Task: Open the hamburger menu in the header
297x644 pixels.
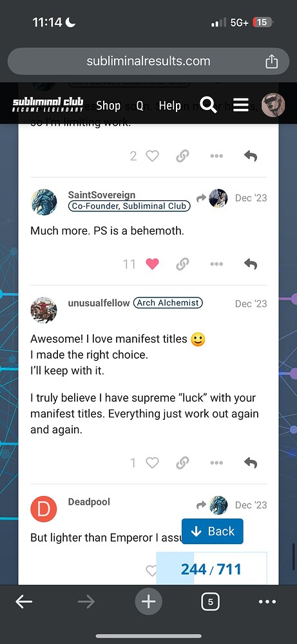Action: coord(241,105)
